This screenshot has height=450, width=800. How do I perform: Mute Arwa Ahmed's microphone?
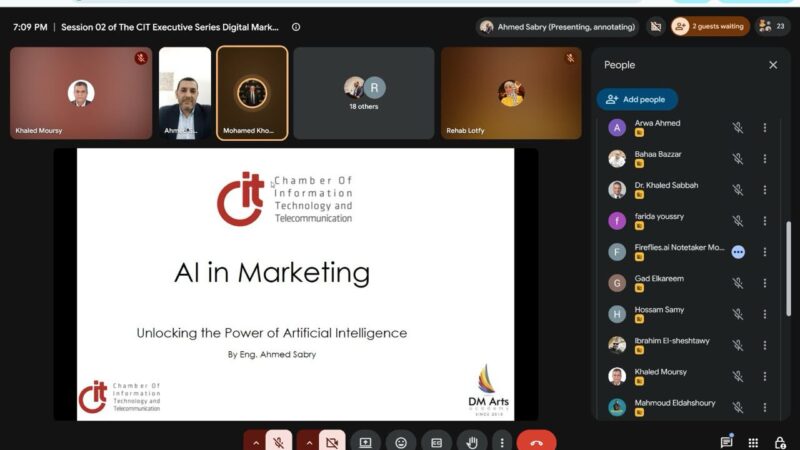click(x=738, y=128)
